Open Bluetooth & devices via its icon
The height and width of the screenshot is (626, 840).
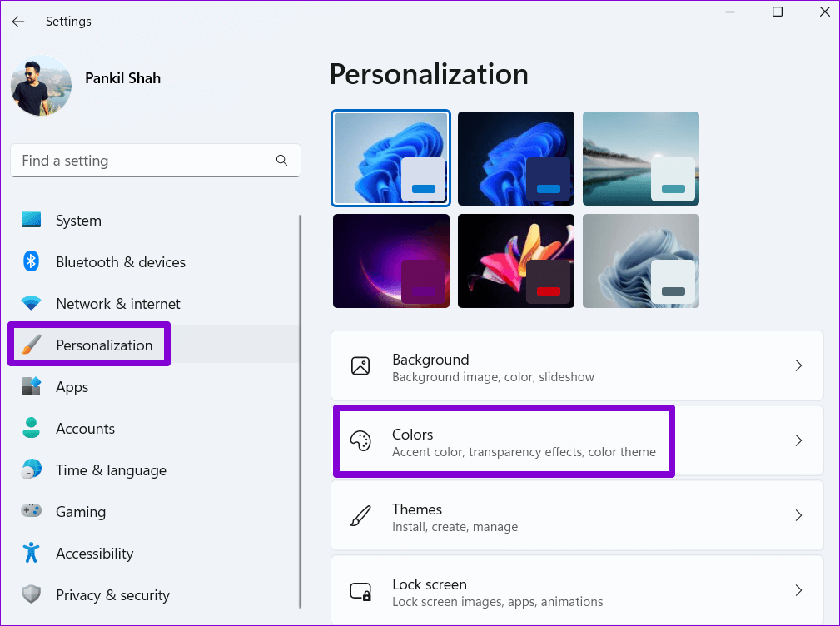pyautogui.click(x=32, y=262)
